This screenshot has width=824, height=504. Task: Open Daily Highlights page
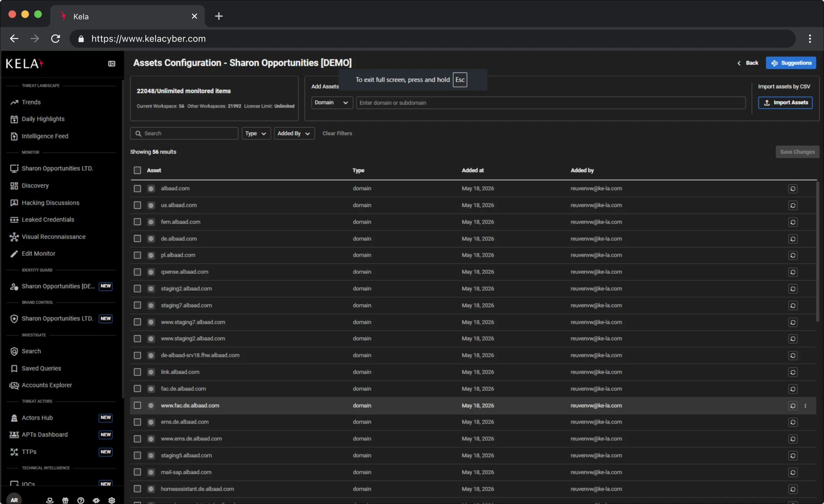[x=43, y=119]
